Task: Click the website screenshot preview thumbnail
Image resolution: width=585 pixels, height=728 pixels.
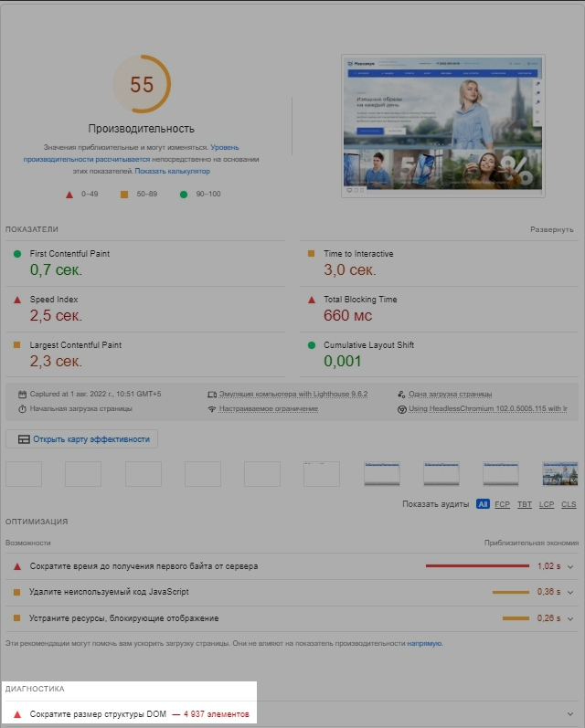Action: pos(442,125)
